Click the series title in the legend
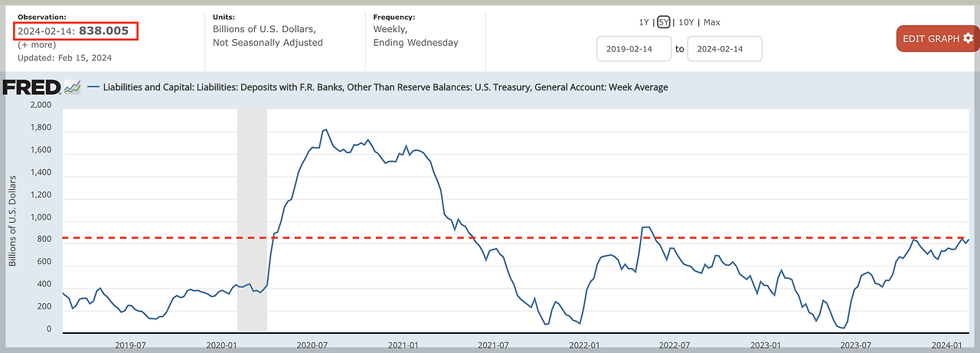This screenshot has height=353, width=980. coord(385,87)
